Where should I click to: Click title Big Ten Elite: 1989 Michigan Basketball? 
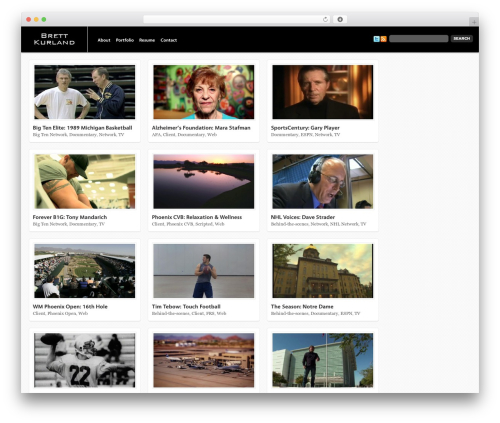[x=82, y=128]
